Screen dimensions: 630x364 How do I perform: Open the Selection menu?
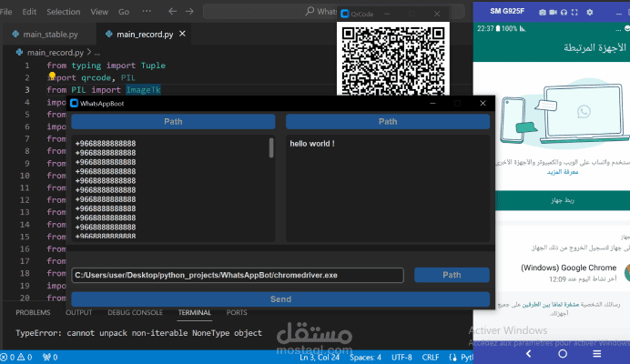tap(63, 12)
